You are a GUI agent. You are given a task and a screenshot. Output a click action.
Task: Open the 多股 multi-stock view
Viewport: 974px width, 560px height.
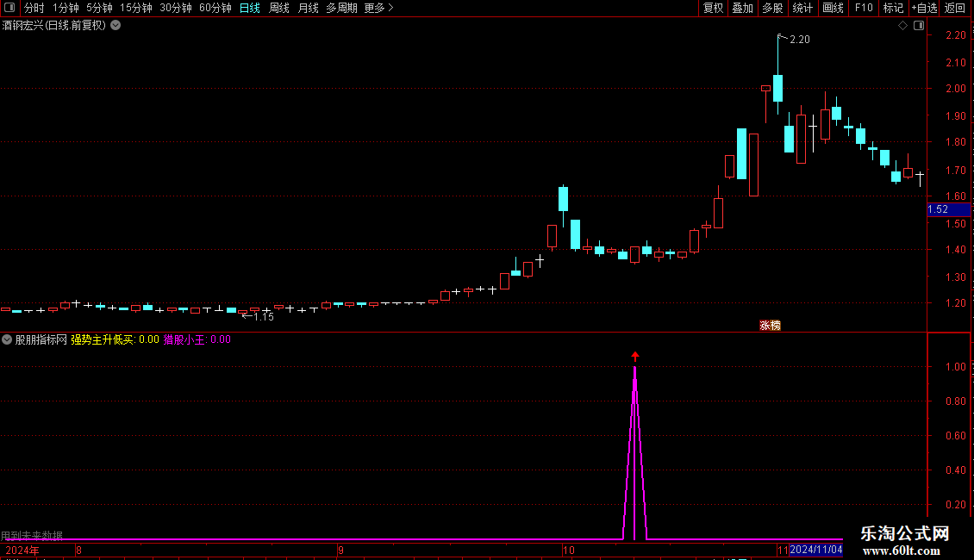[x=773, y=8]
